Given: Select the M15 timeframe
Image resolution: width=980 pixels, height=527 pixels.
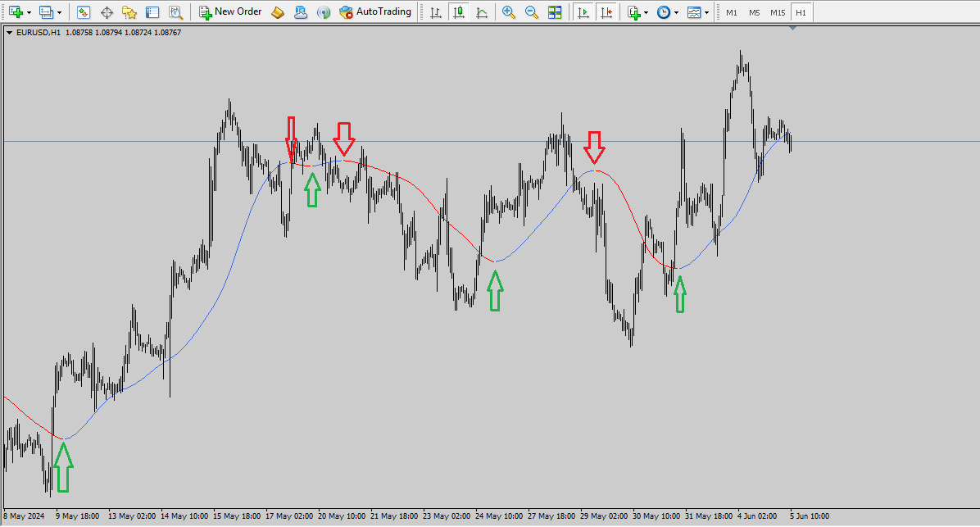Looking at the screenshot, I should (778, 13).
